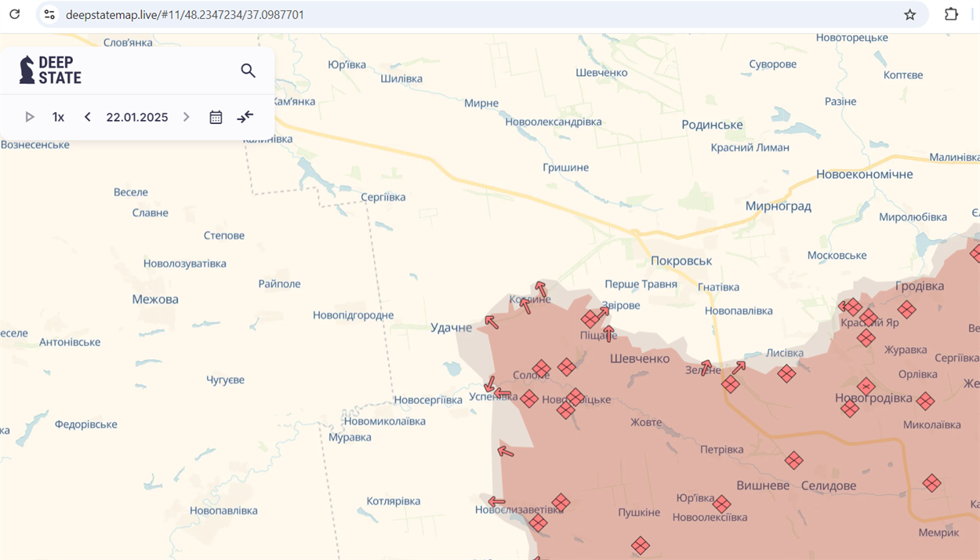Viewport: 980px width, 560px height.
Task: Click the Сергіївка label
Action: [x=383, y=197]
